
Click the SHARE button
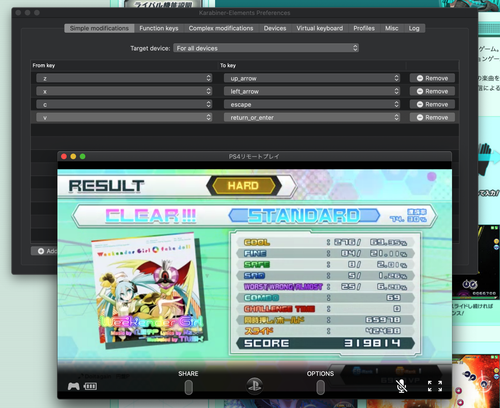pos(188,387)
